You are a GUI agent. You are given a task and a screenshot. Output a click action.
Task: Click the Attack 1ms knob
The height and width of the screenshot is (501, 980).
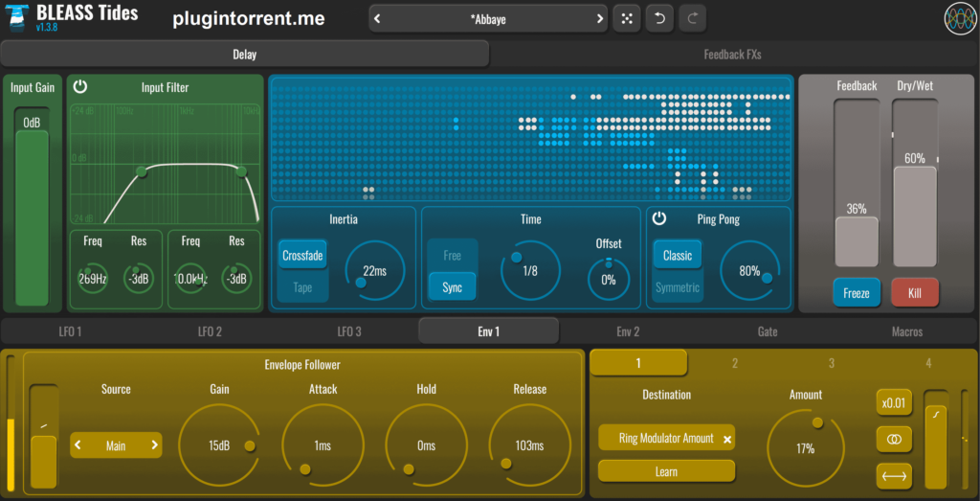point(323,445)
